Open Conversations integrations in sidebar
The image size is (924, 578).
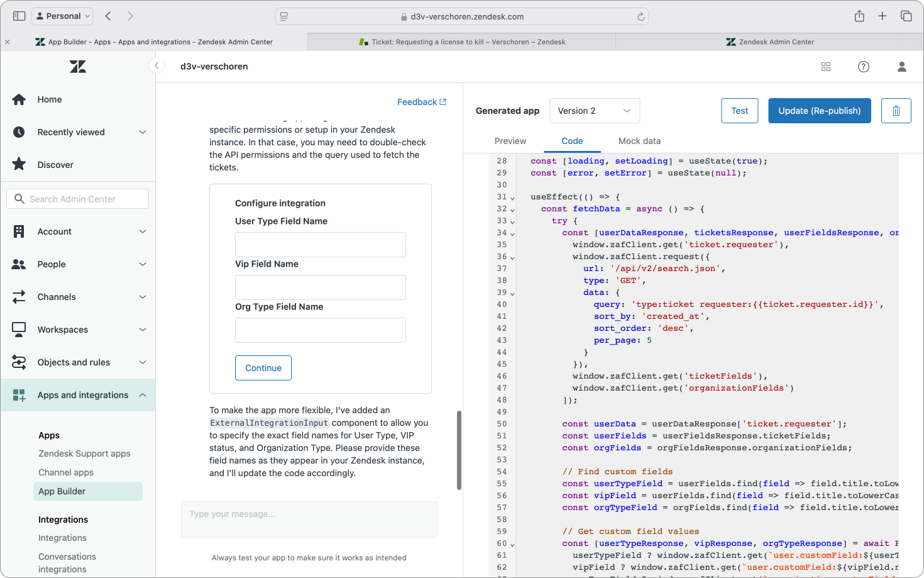click(67, 563)
